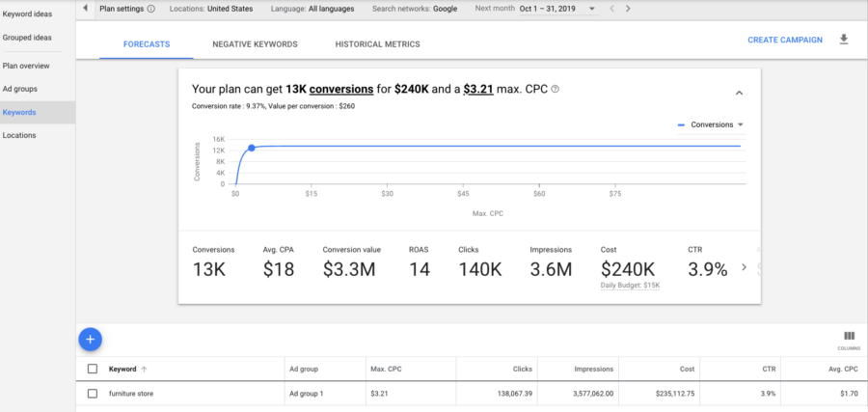Sort by the Clicks column header

(523, 369)
